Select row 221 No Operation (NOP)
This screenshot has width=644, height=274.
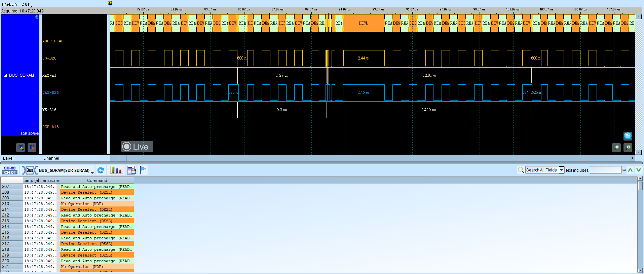click(x=67, y=267)
